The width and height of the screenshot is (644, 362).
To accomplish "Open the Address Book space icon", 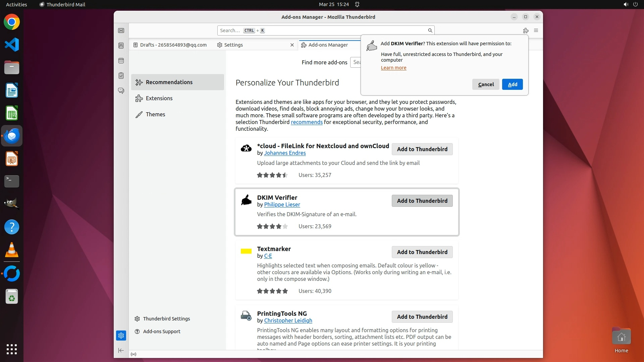I will (x=121, y=46).
